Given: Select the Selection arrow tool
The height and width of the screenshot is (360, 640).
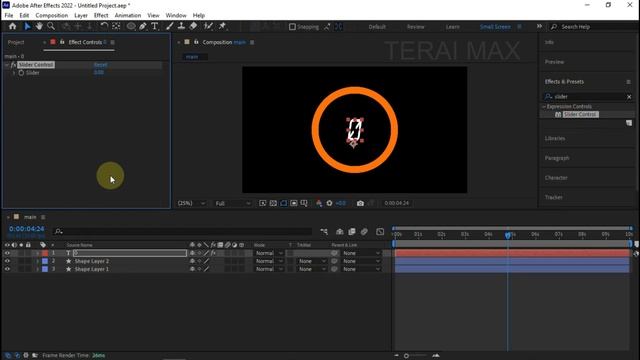Looking at the screenshot, I should pos(27,27).
